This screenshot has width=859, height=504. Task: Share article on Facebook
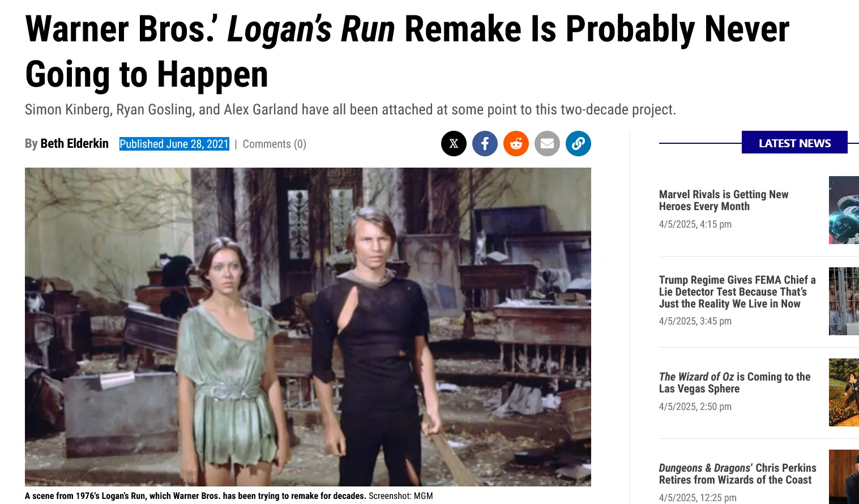485,144
